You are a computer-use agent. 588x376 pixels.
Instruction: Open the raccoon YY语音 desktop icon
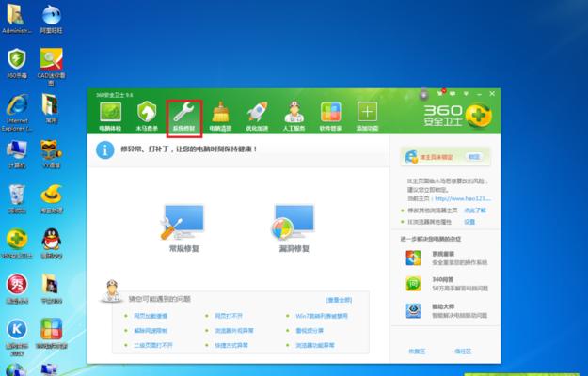click(x=52, y=153)
